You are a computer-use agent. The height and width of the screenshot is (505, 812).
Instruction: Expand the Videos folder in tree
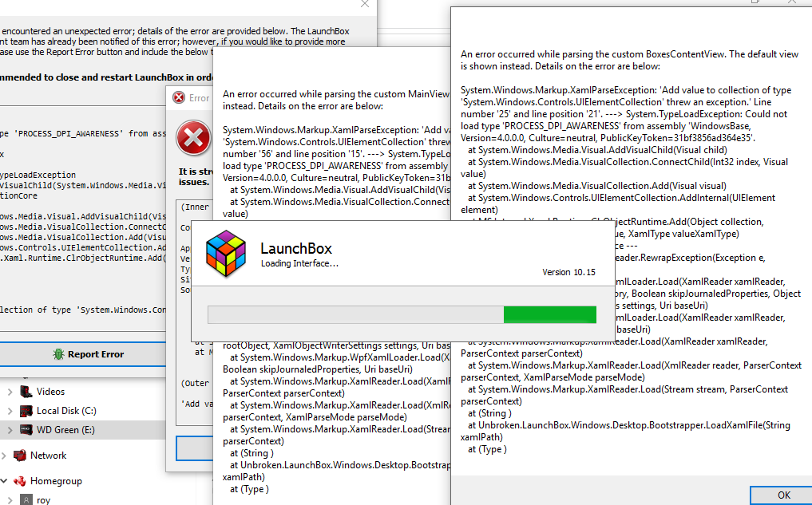pyautogui.click(x=10, y=393)
